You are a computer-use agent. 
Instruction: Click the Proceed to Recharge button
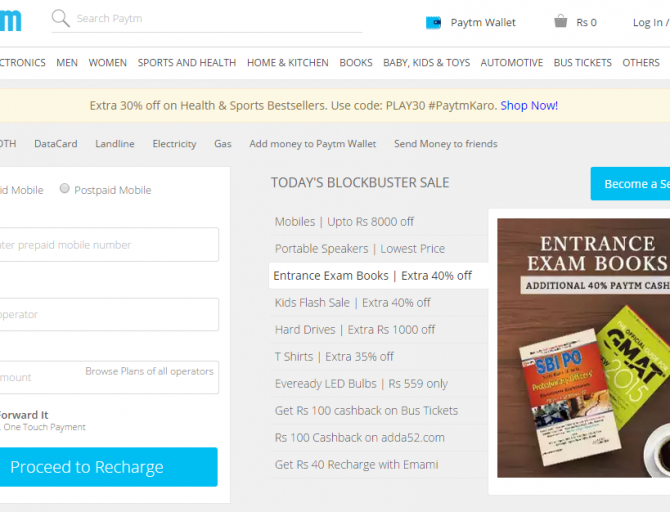(108, 467)
